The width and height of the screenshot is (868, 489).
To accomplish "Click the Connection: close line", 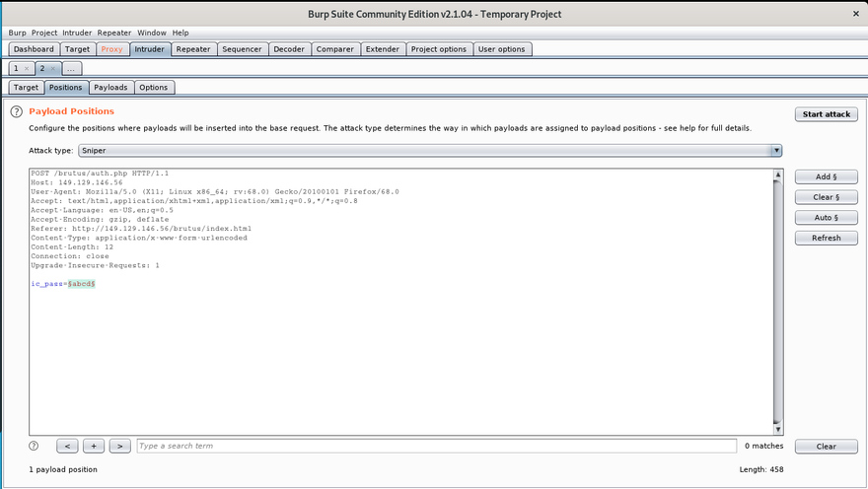I will tap(70, 256).
